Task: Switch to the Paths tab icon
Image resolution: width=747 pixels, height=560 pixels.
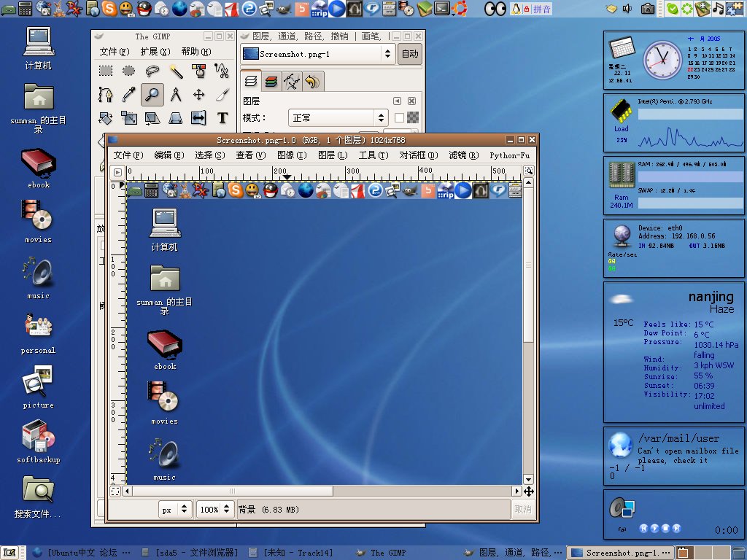Action: (292, 82)
